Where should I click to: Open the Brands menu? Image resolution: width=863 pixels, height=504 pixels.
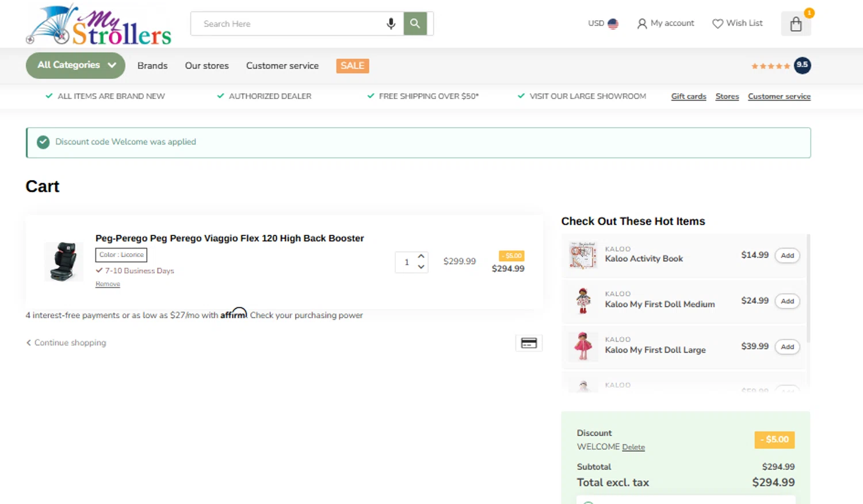[152, 66]
